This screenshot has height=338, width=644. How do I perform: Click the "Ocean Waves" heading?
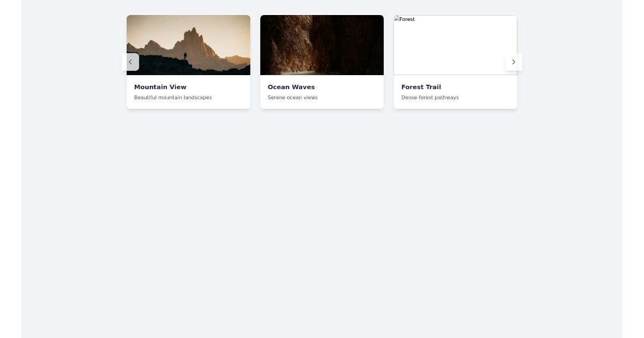click(291, 87)
